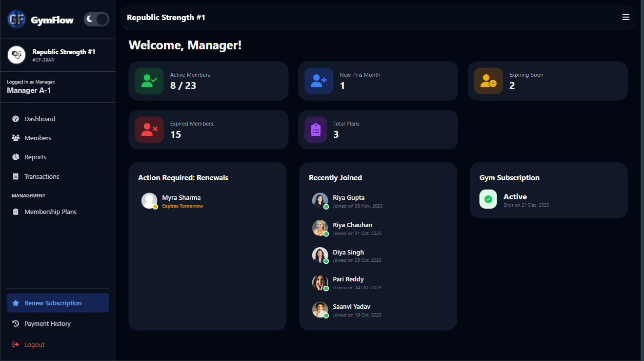Screen dimensions: 644x361
Task: Open the Reports section
Action: [x=35, y=157]
